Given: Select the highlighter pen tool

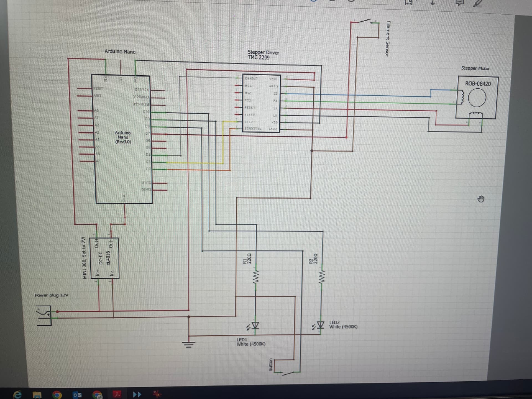Looking at the screenshot, I should 478,3.
